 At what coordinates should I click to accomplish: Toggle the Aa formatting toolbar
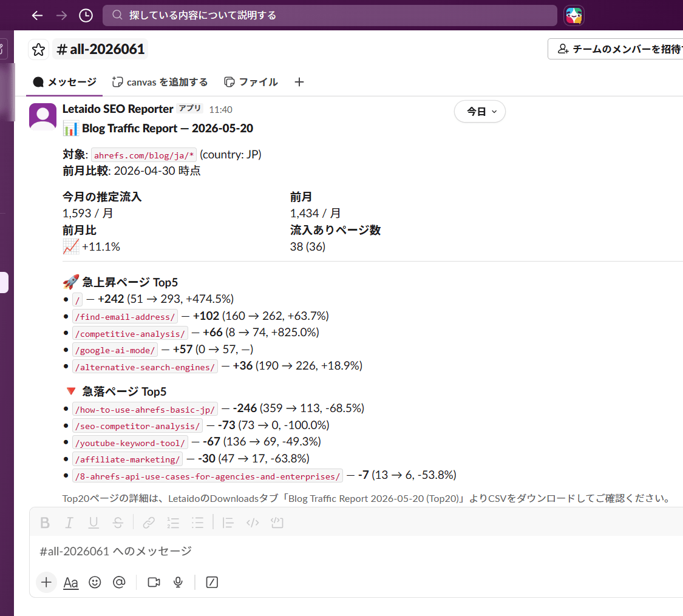pos(70,583)
